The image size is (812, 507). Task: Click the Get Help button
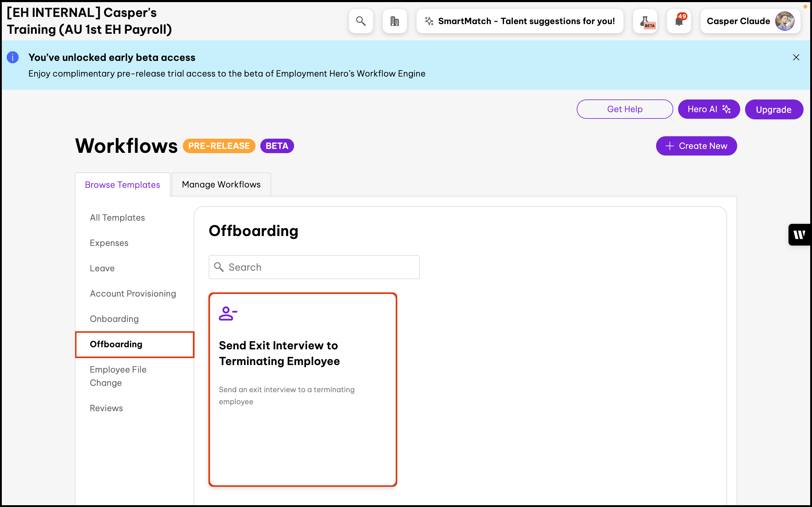624,109
